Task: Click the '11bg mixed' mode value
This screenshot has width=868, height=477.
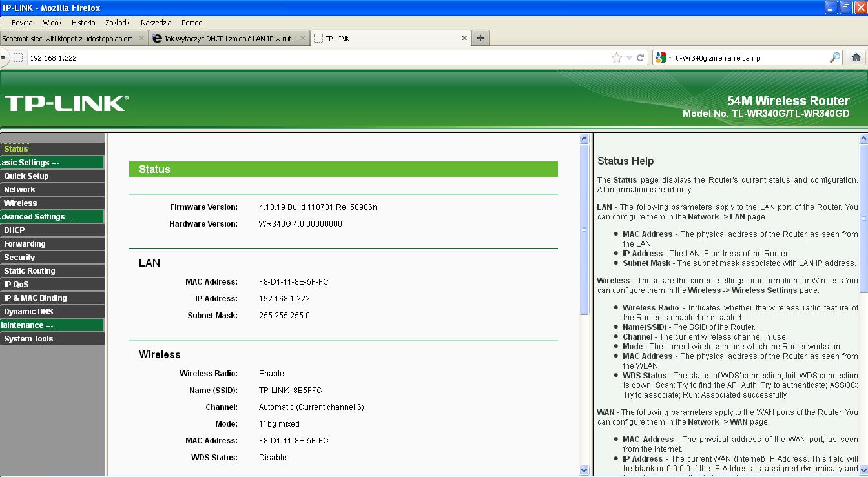Action: pos(279,424)
